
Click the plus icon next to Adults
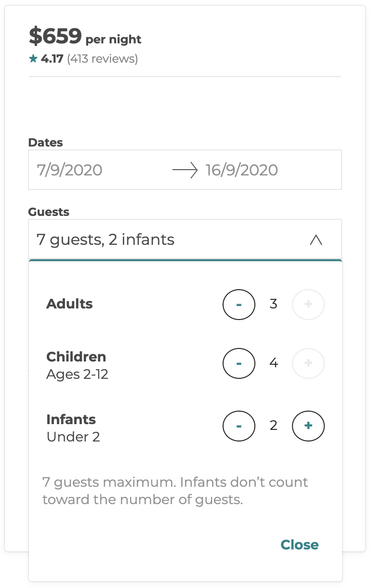click(x=308, y=304)
